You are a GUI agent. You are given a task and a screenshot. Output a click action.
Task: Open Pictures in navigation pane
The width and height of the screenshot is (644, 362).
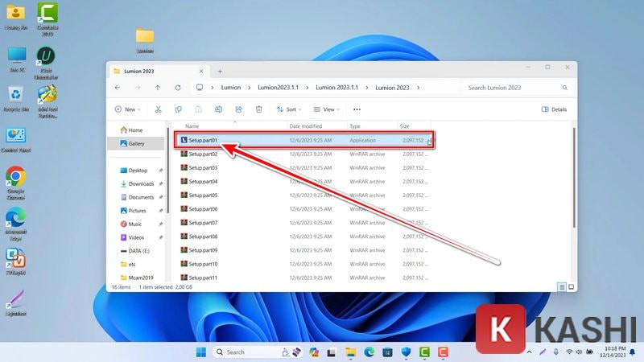[138, 211]
